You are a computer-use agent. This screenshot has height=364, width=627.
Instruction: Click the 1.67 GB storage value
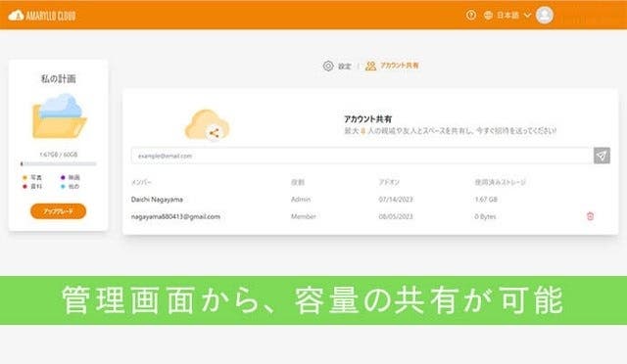click(486, 200)
